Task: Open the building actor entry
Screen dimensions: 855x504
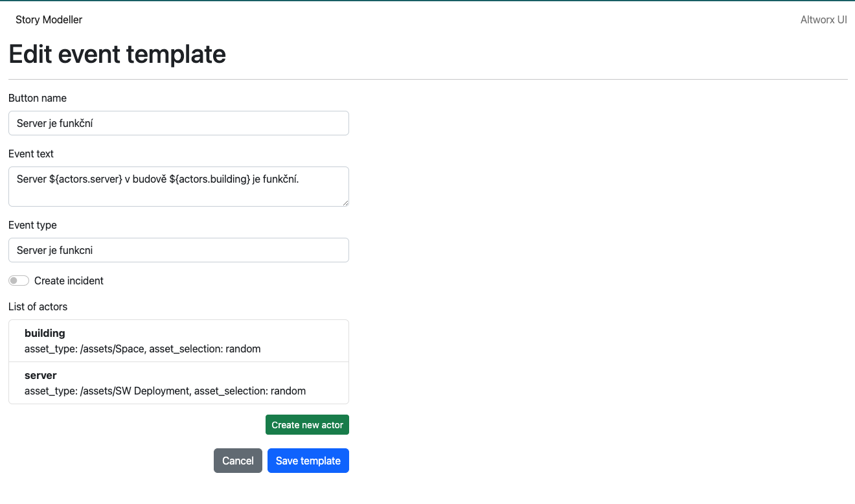Action: (179, 341)
